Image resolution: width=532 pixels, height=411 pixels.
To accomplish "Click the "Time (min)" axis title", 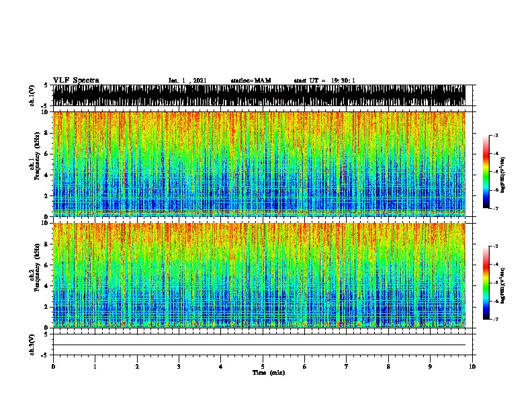I will click(269, 373).
